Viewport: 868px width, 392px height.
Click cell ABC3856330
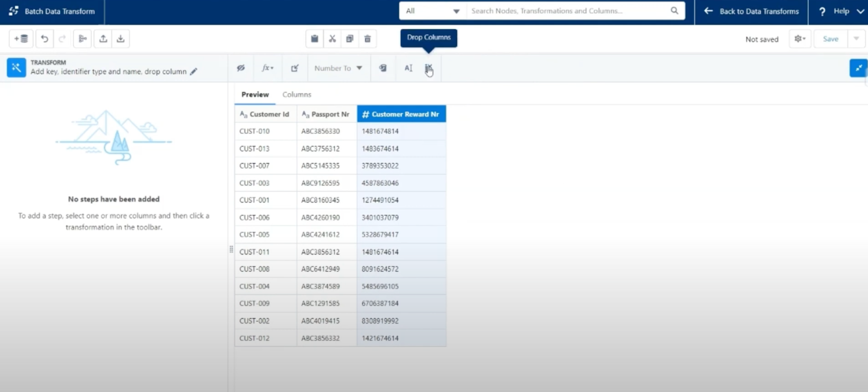327,131
